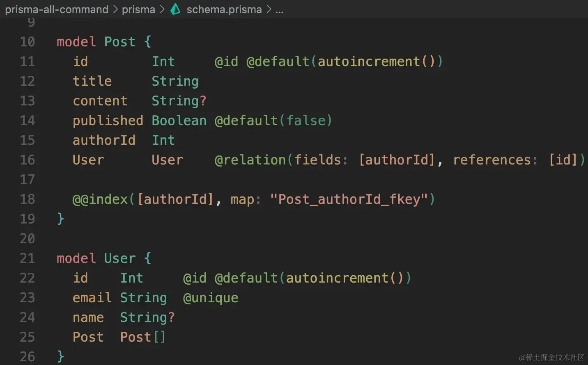588x365 pixels.
Task: Click 'fields:' argument on line 16
Action: (321, 160)
